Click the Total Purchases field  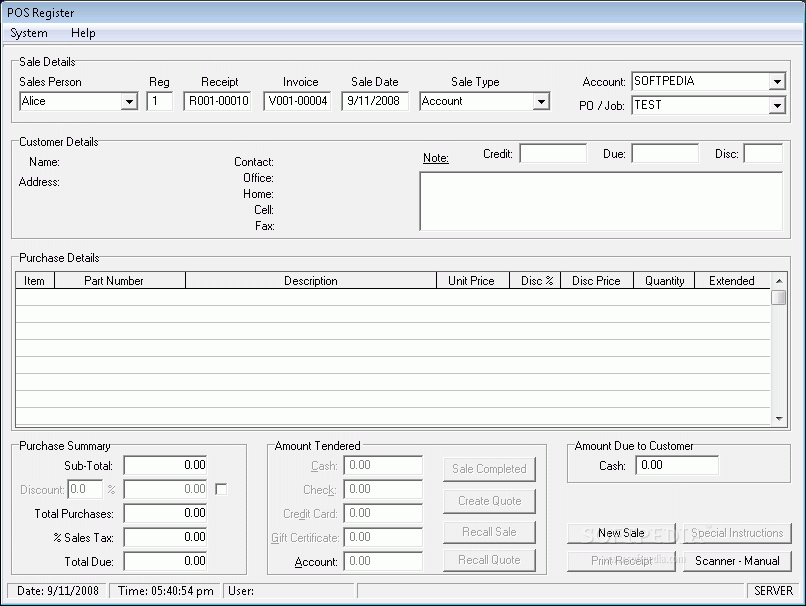(x=165, y=513)
